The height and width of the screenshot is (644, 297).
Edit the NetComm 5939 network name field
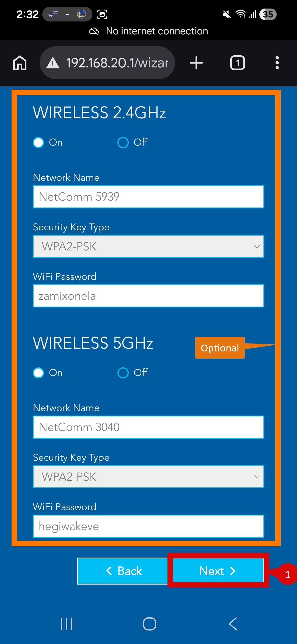pyautogui.click(x=148, y=197)
